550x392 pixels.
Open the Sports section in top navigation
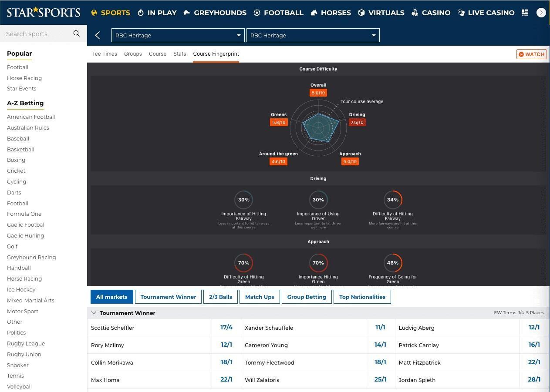click(111, 13)
